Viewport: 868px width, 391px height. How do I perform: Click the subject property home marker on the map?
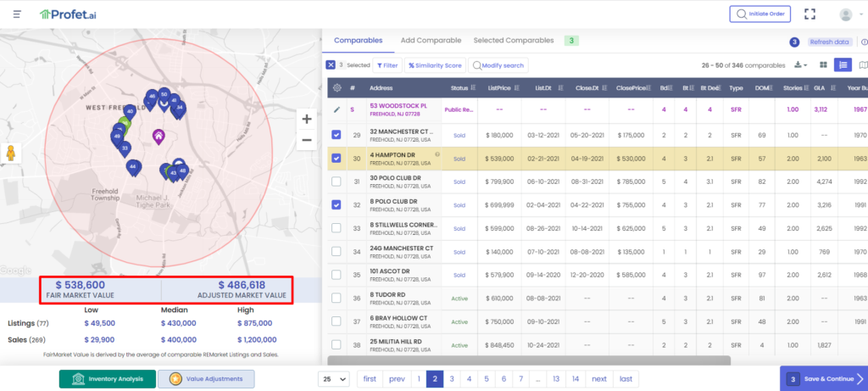coord(159,137)
